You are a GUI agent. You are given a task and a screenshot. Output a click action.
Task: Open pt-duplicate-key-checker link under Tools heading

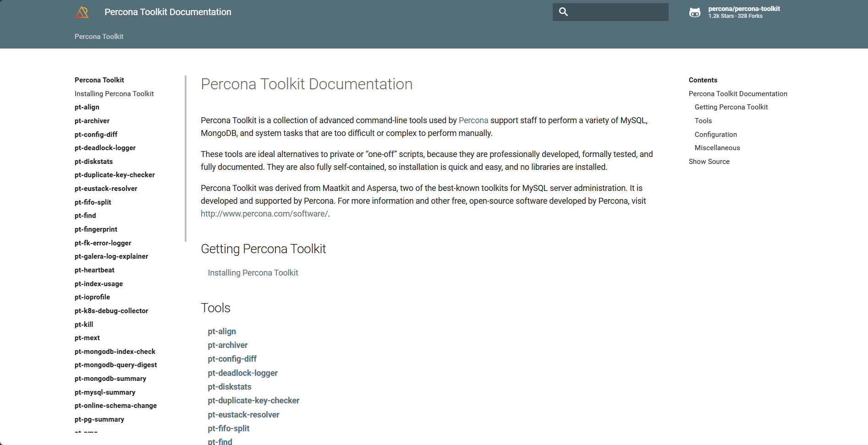tap(253, 401)
